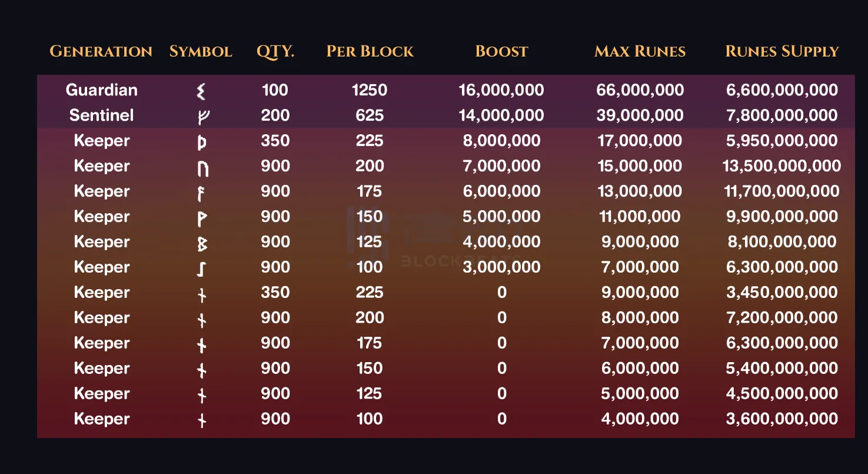Select the Boost column header
The width and height of the screenshot is (868, 474).
pos(501,52)
